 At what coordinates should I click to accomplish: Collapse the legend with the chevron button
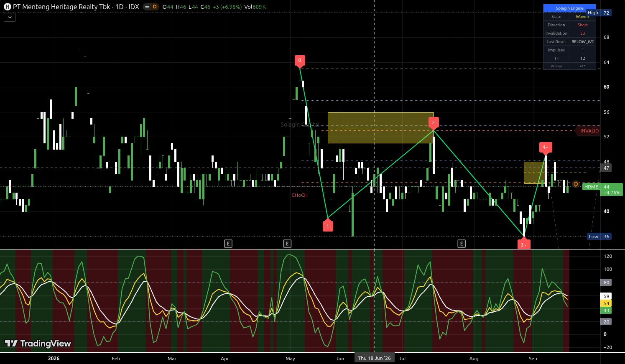coord(10,18)
